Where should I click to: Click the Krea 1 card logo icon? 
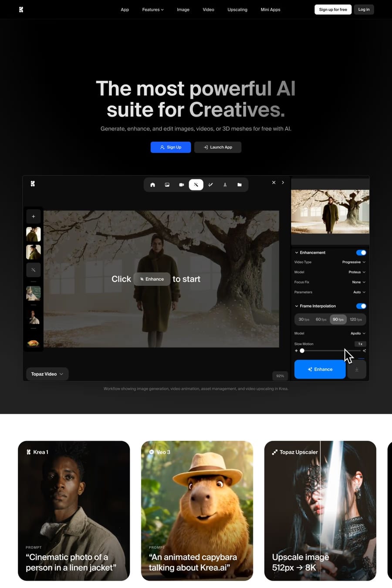coord(29,452)
